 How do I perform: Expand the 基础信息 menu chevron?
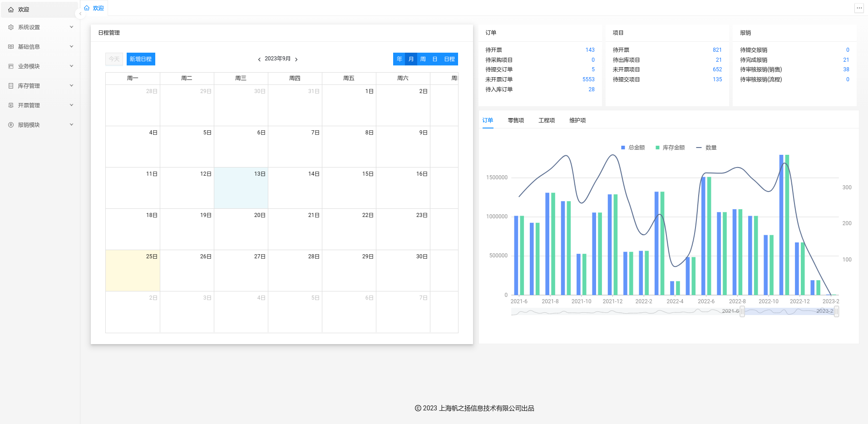point(71,47)
